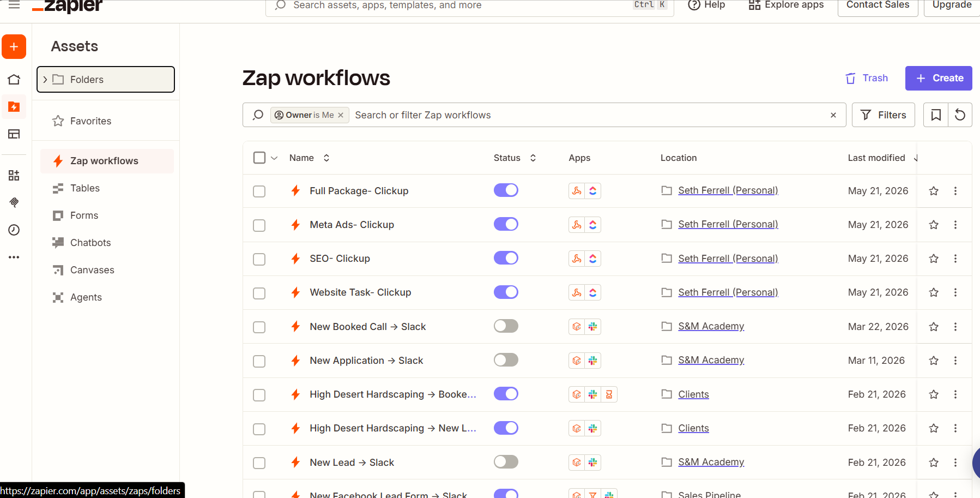
Task: Open the Zap history clock icon
Action: pyautogui.click(x=14, y=230)
